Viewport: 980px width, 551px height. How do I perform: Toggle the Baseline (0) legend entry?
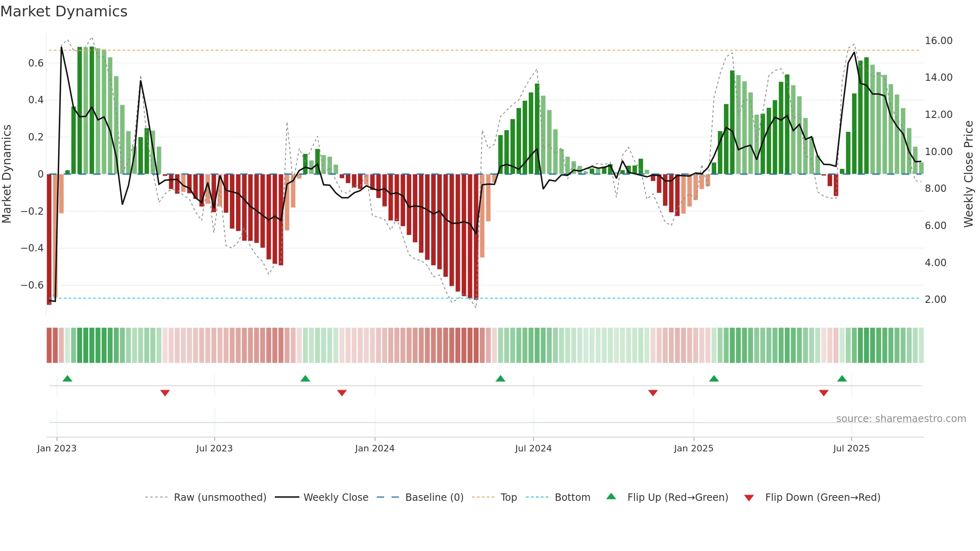pos(420,497)
